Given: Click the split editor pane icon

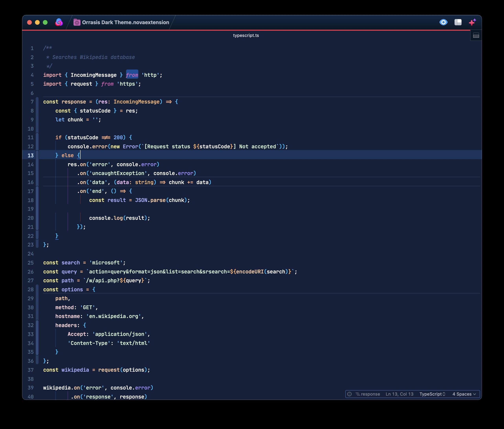Looking at the screenshot, I should [x=476, y=36].
